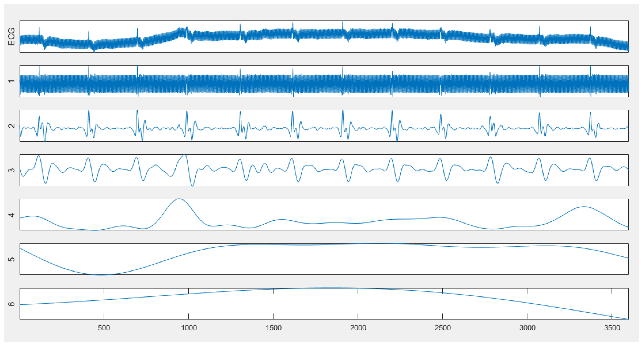Click the y-axis label 3
This screenshot has height=346, width=644.
(11, 170)
